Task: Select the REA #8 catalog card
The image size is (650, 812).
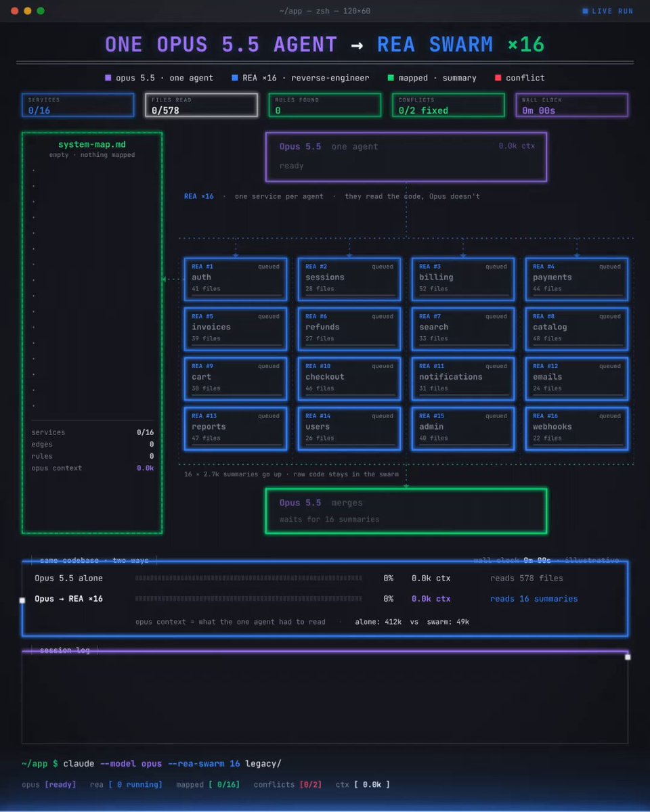Action: (577, 329)
